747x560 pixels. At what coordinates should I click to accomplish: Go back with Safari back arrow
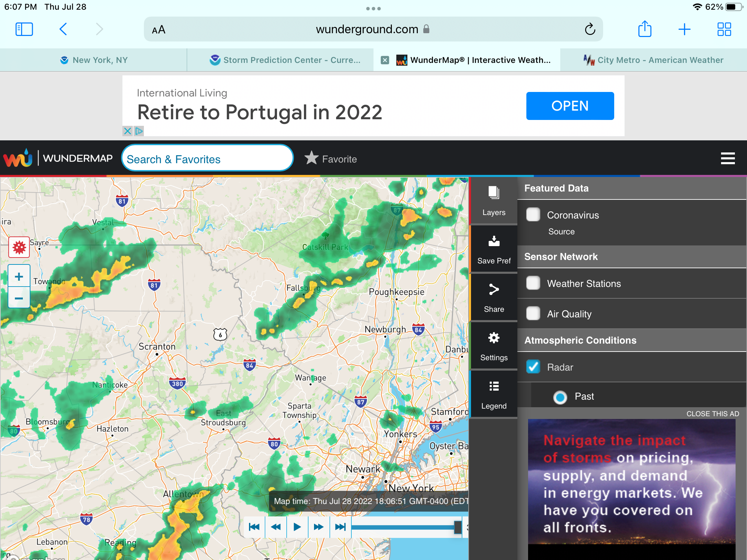point(63,29)
